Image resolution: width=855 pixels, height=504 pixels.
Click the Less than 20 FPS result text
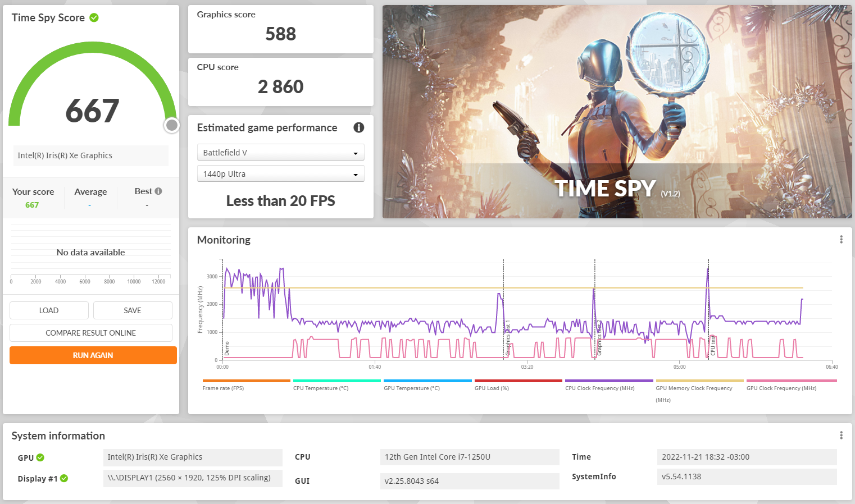tap(280, 201)
